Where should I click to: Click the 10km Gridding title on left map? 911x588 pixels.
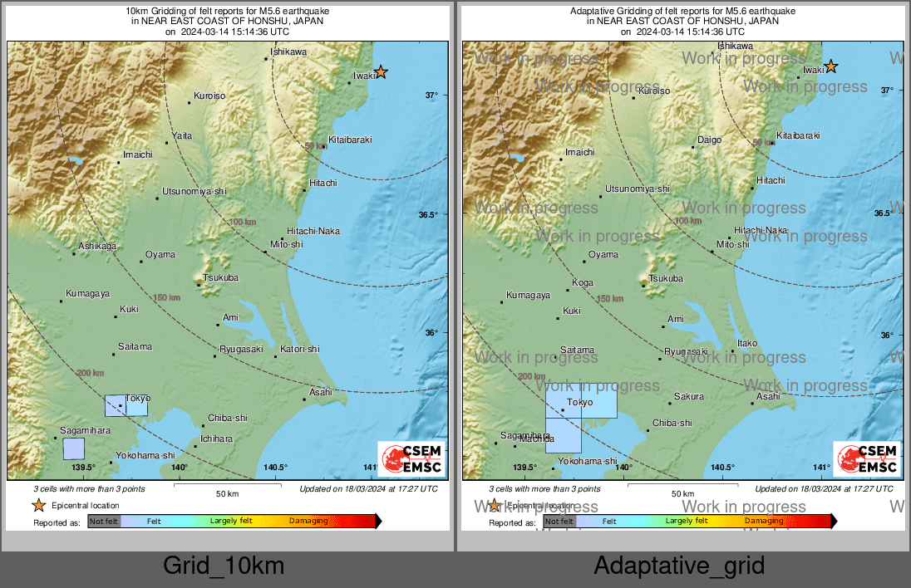point(227,11)
